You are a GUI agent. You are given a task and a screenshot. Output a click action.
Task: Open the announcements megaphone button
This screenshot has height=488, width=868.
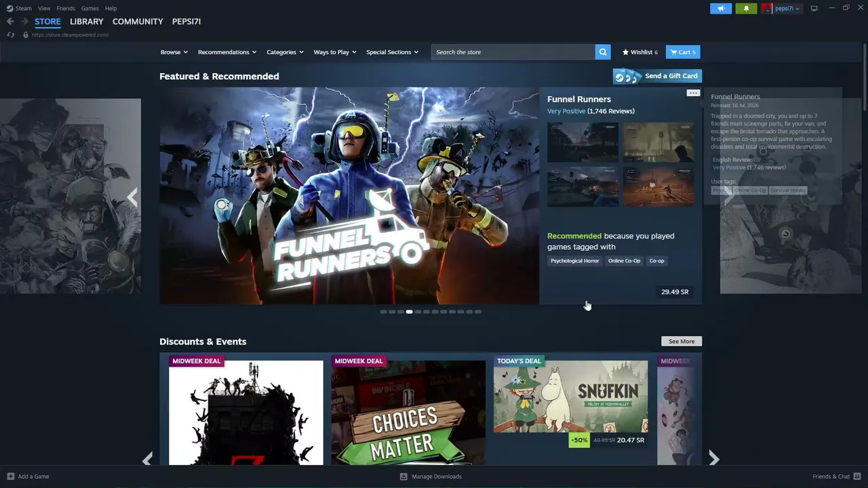click(721, 8)
